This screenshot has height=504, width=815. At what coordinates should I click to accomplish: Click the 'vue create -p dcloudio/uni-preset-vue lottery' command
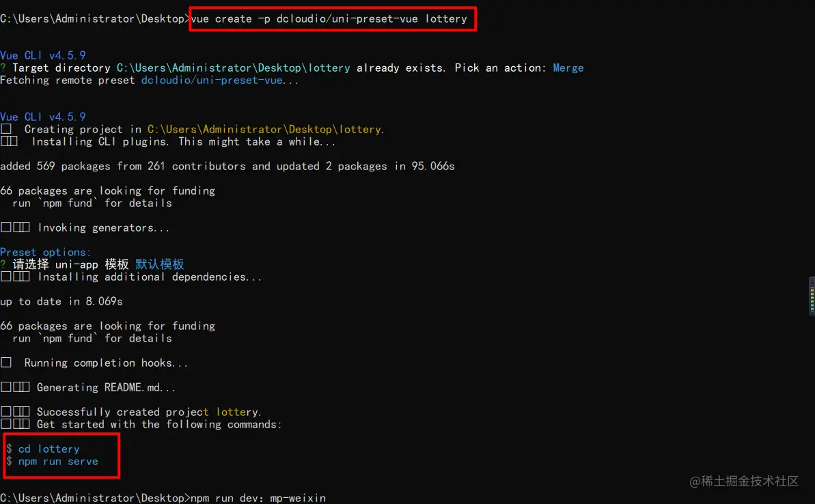329,19
